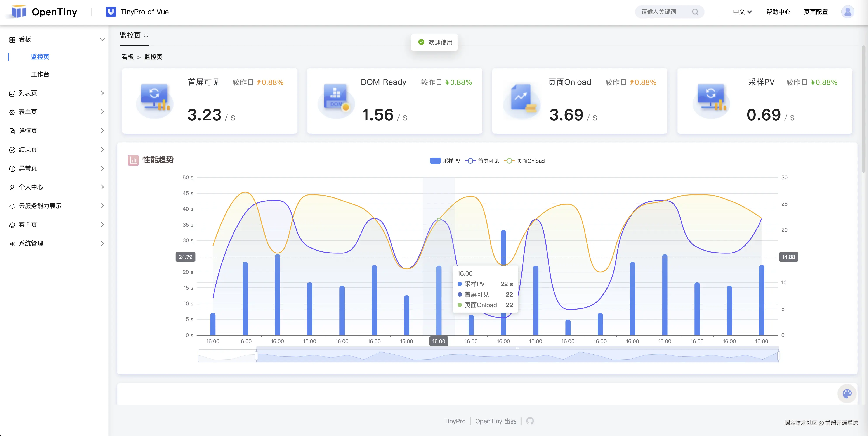The image size is (868, 436).
Task: Click the TinyPro Vue logo icon
Action: point(111,12)
